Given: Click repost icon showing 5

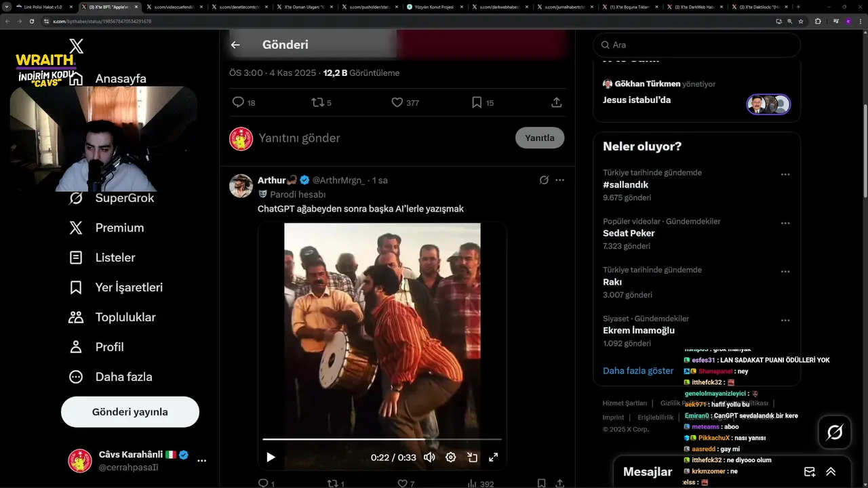Looking at the screenshot, I should coord(317,102).
